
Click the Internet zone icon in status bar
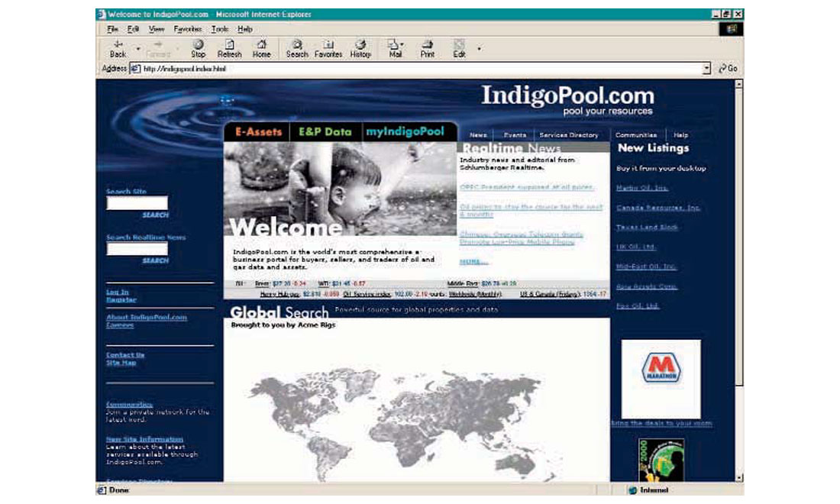[x=632, y=490]
